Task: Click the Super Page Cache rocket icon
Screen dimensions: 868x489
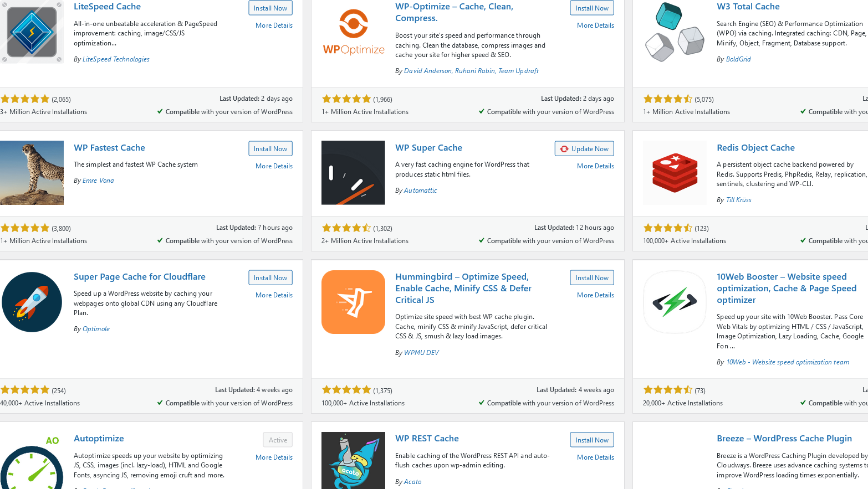Action: point(32,302)
